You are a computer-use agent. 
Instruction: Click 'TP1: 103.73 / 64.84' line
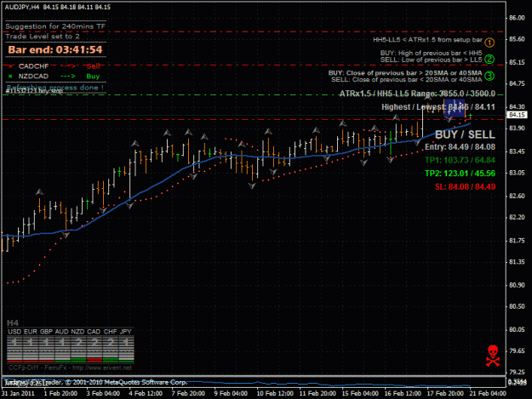[460, 160]
